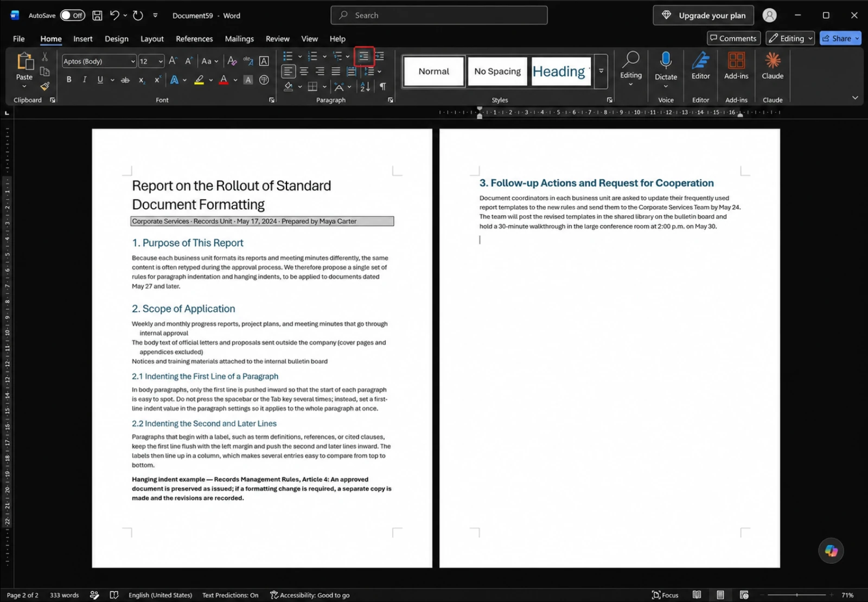Apply the Normal style
868x602 pixels.
[x=434, y=71]
